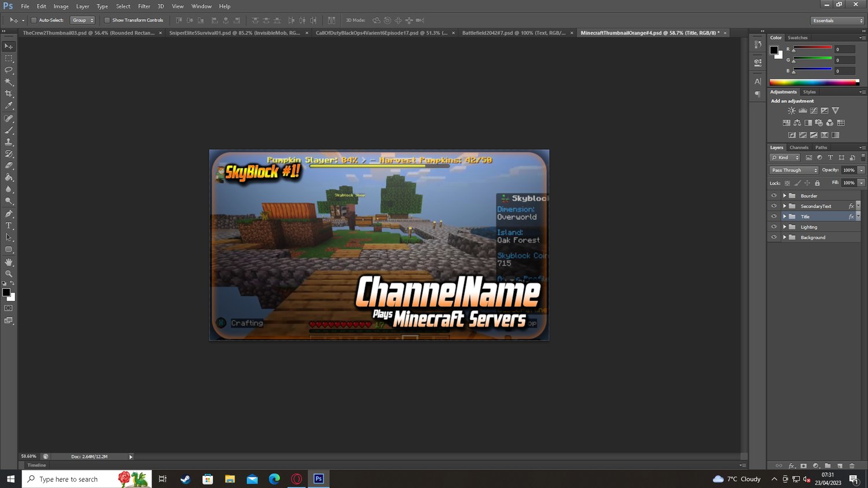The height and width of the screenshot is (488, 868).
Task: Select the Zoom tool
Action: (x=9, y=274)
